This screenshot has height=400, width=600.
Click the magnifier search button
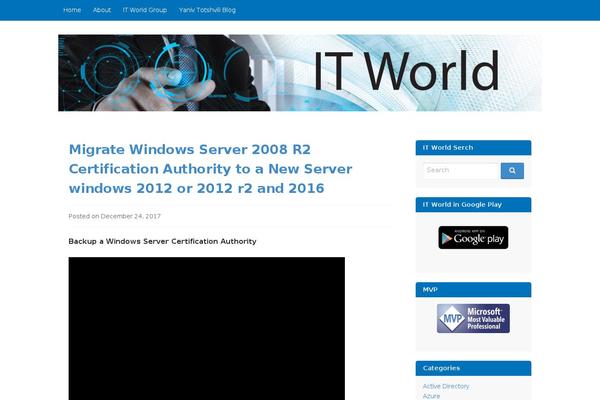512,171
